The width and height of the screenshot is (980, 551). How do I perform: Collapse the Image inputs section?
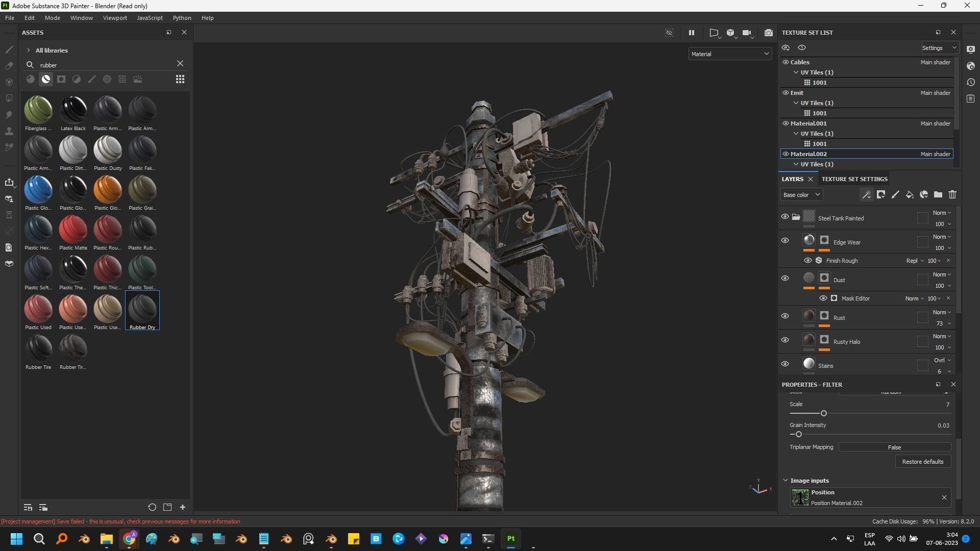[x=786, y=481]
